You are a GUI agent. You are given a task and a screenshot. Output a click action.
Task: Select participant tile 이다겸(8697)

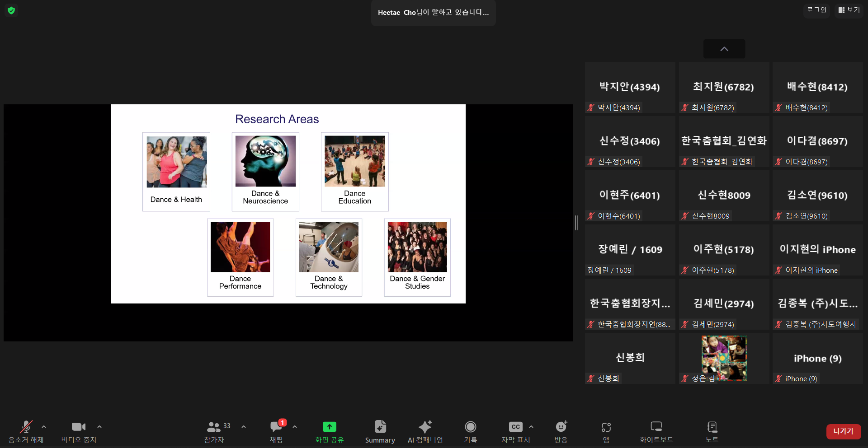818,141
